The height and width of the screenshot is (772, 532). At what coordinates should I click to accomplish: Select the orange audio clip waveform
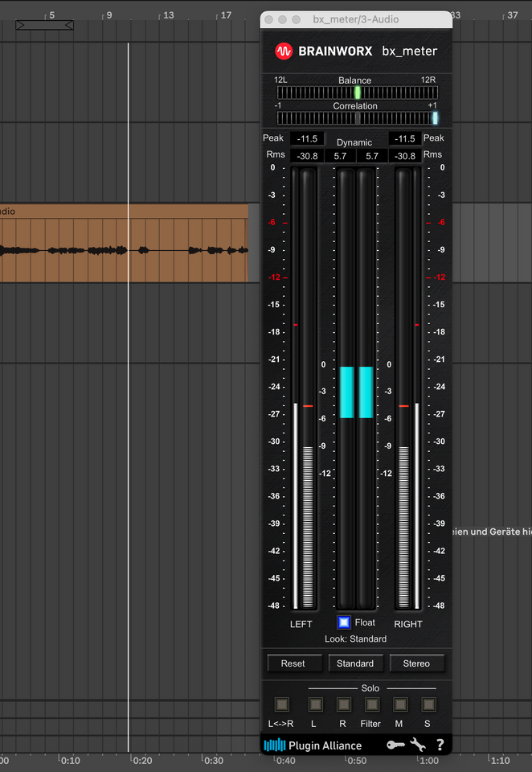[124, 250]
